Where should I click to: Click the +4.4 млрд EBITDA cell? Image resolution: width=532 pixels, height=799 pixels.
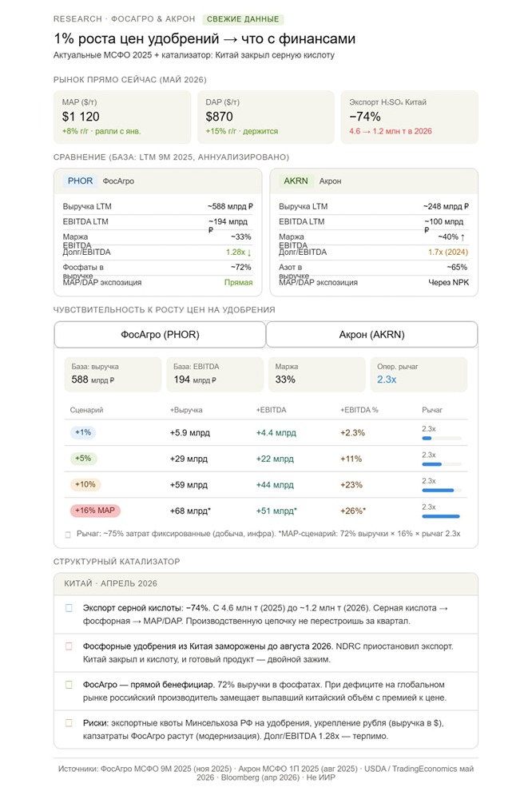[276, 433]
